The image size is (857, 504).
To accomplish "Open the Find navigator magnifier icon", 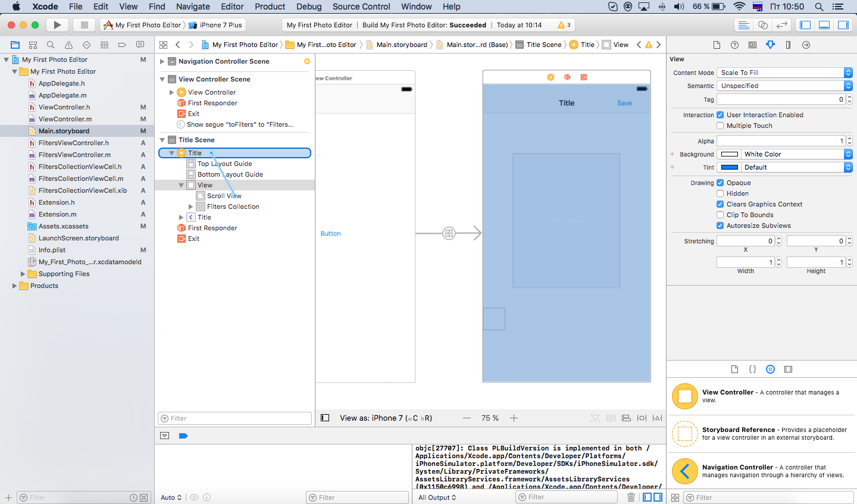I will coord(51,45).
